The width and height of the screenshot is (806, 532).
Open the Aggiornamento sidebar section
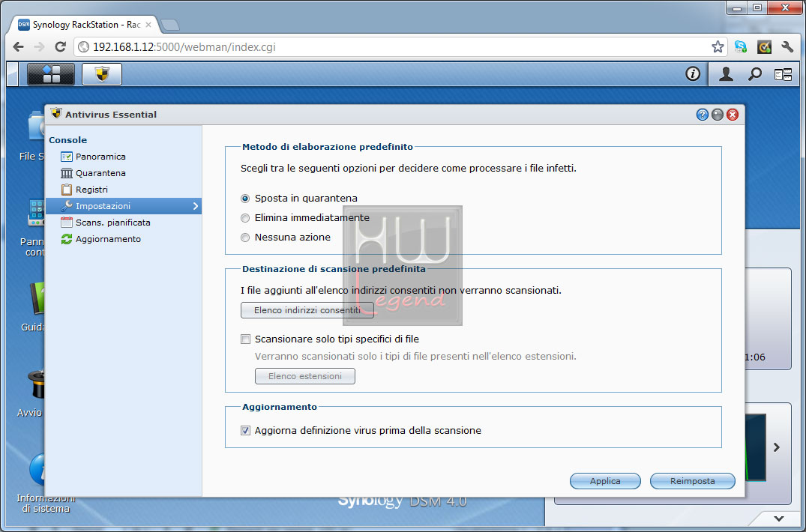pos(109,239)
